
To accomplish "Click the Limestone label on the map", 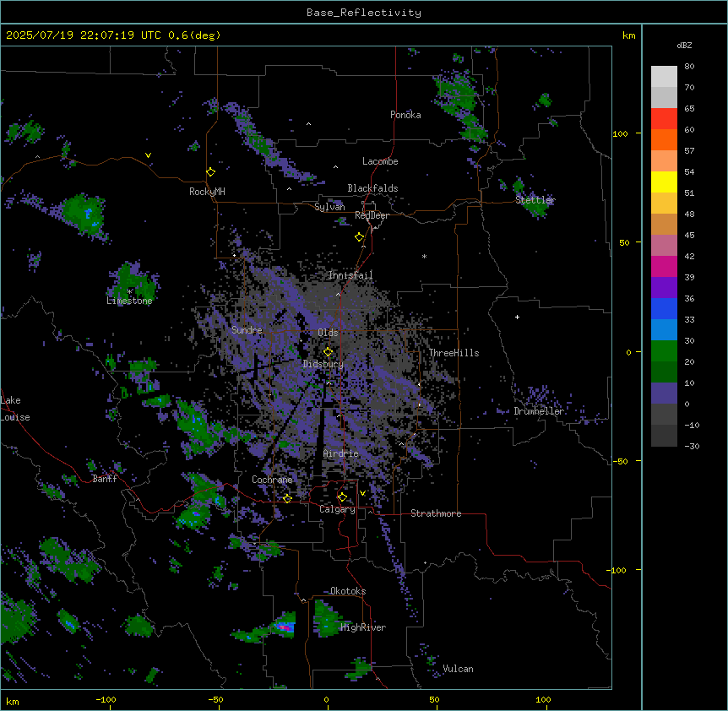I will pos(129,301).
